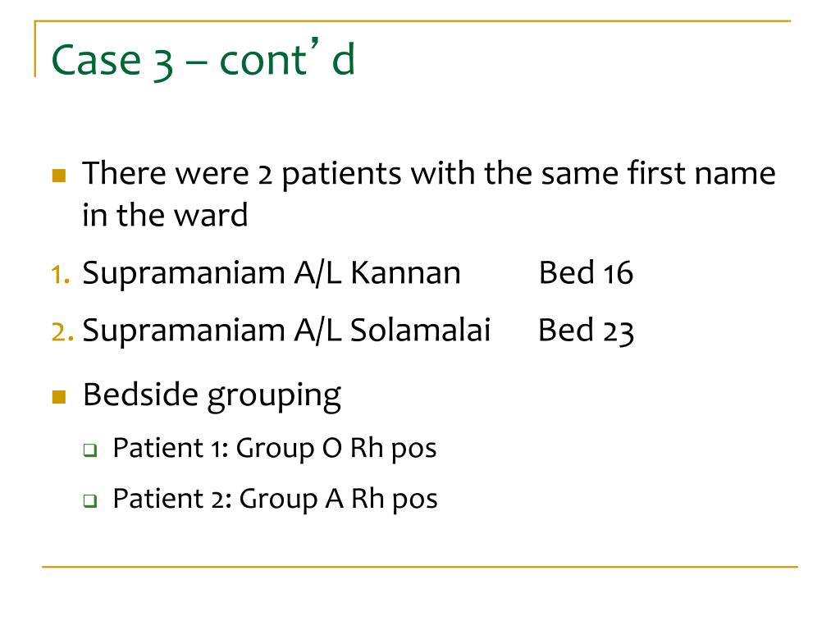Click the gold square bullet before 'There were'
840x630 pixels.
(x=59, y=176)
